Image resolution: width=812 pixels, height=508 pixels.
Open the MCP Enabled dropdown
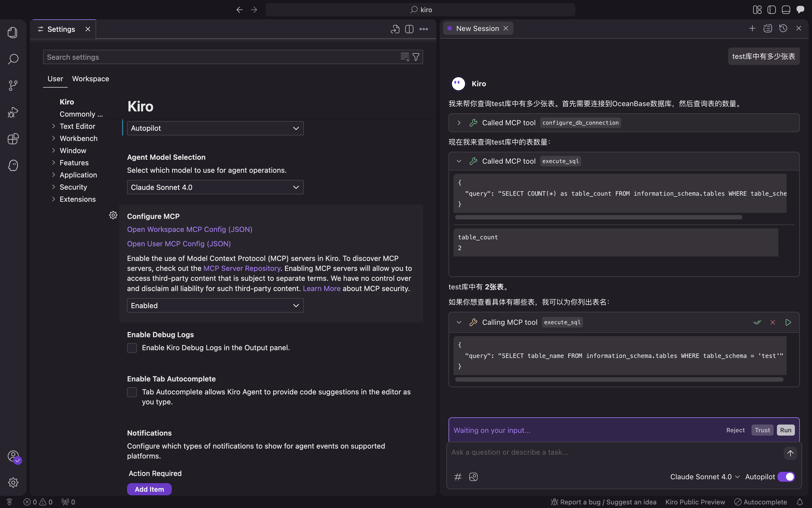(x=215, y=305)
